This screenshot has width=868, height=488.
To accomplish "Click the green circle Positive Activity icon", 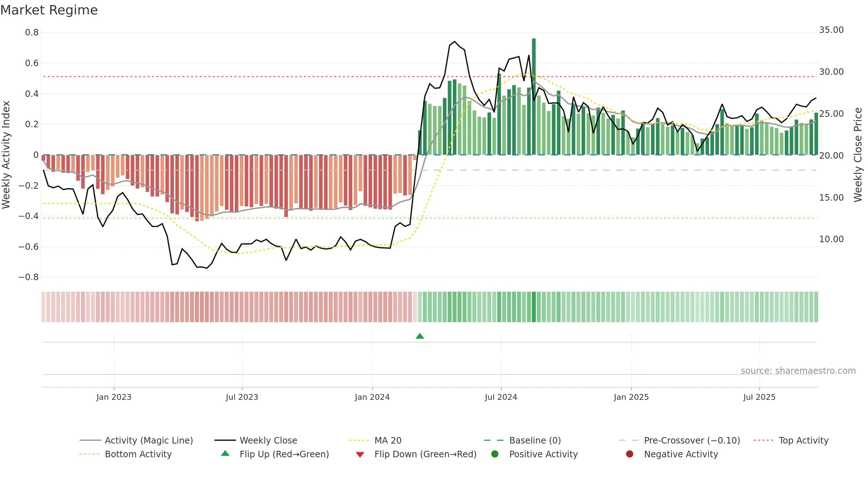I will click(x=495, y=454).
